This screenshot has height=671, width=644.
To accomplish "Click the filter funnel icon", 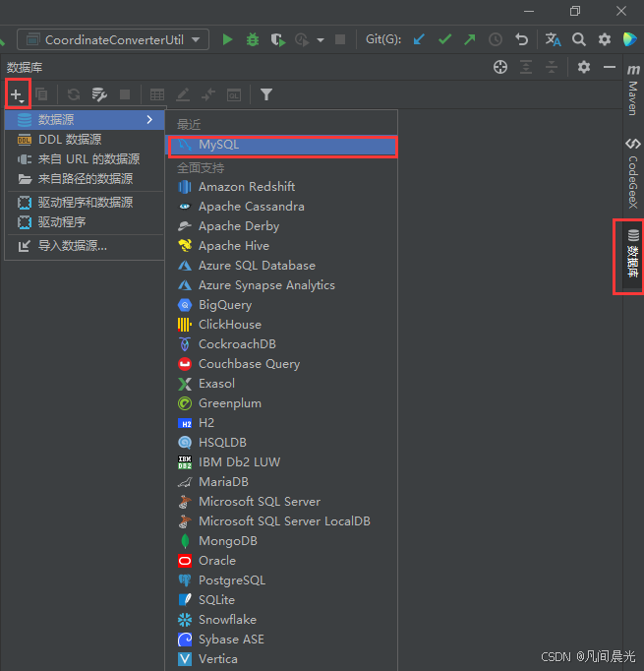I will [x=266, y=94].
